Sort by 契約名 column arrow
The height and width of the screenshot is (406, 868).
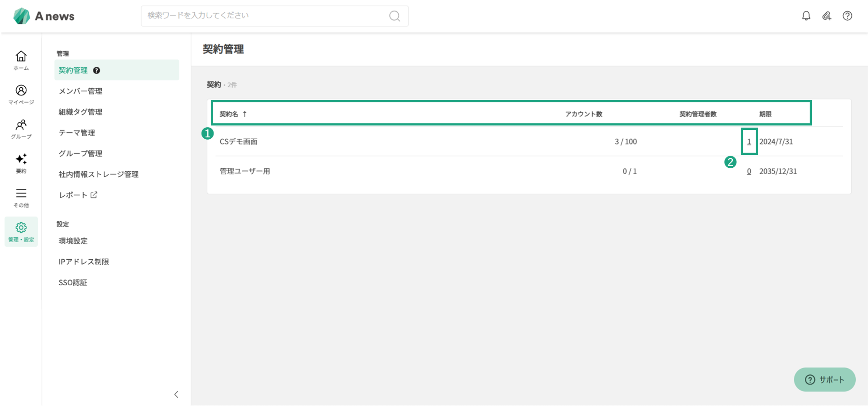tap(245, 114)
